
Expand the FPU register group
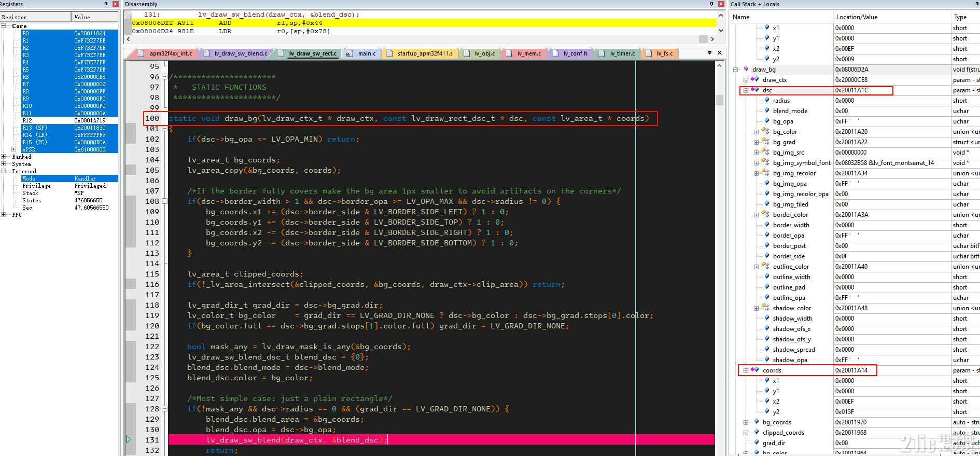tap(3, 214)
